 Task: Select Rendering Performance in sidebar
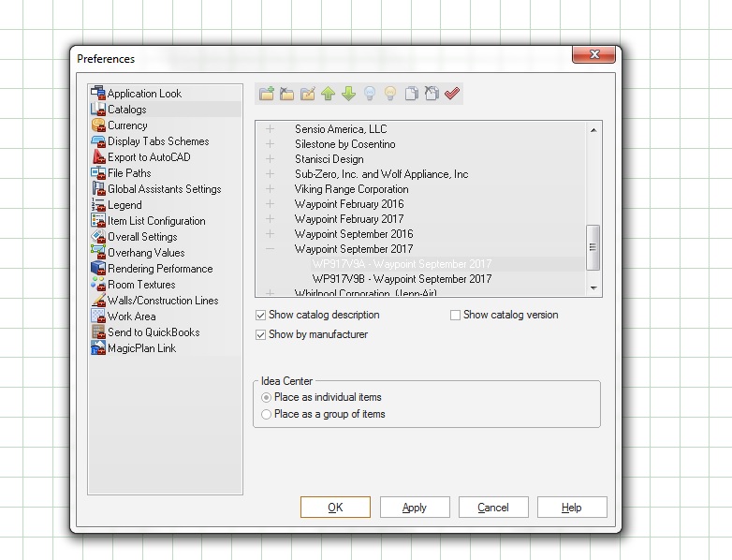(x=159, y=269)
